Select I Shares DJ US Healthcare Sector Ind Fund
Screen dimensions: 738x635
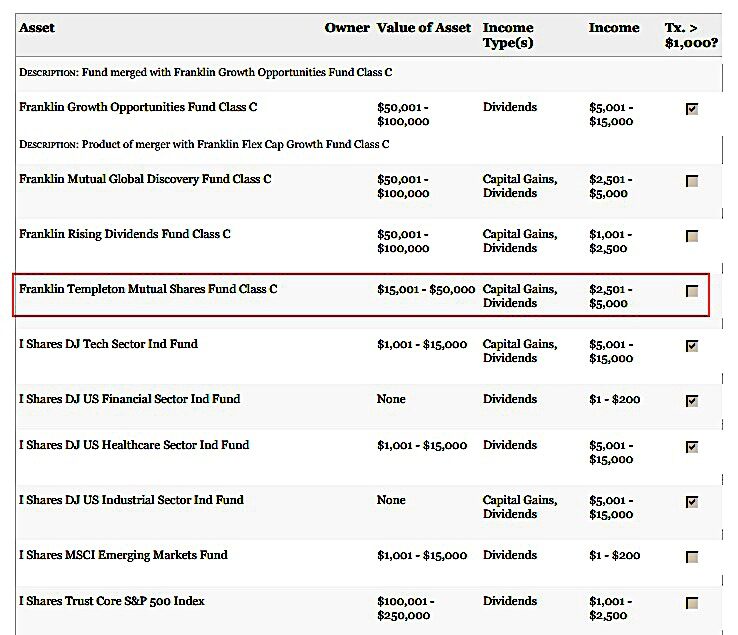pos(134,445)
